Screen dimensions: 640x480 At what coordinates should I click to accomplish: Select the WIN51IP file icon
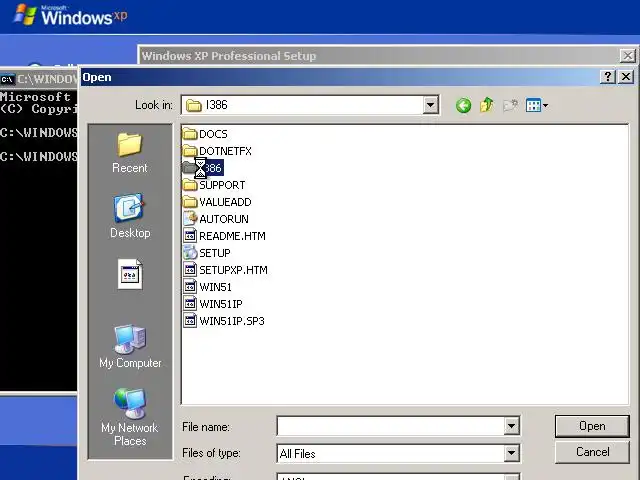pyautogui.click(x=190, y=304)
